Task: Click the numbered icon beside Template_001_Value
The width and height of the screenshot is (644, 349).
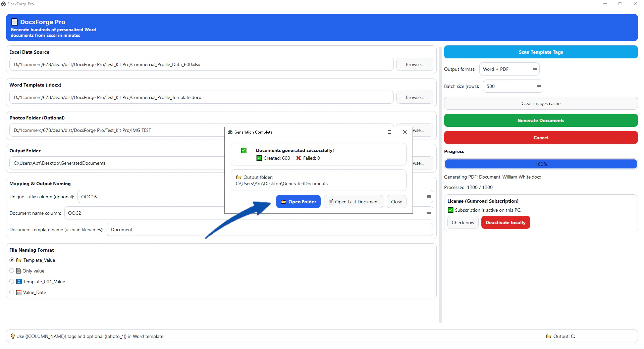Action: tap(19, 282)
